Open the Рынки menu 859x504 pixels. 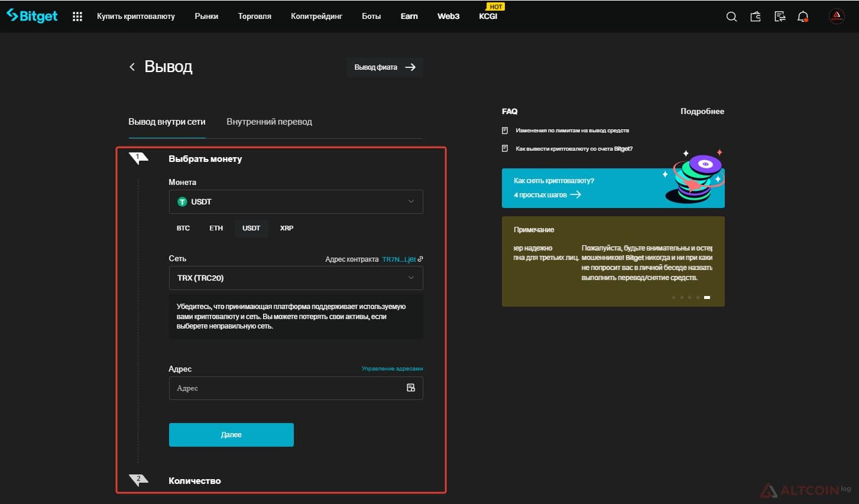pos(206,17)
